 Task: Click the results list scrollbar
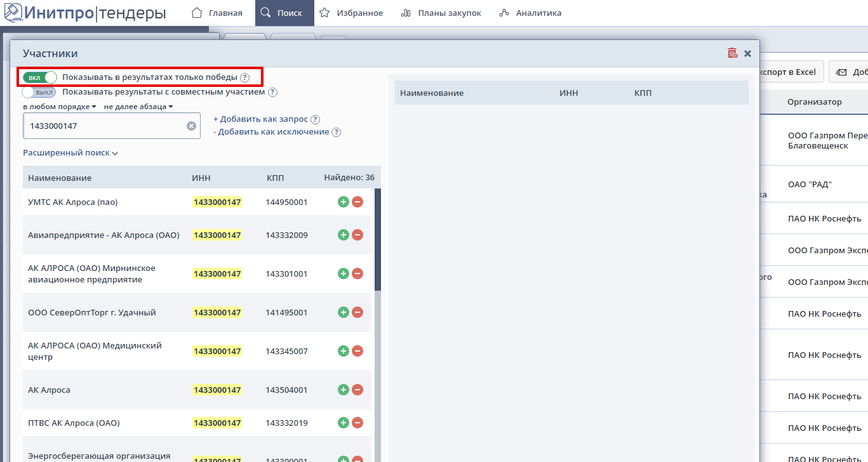point(378,240)
